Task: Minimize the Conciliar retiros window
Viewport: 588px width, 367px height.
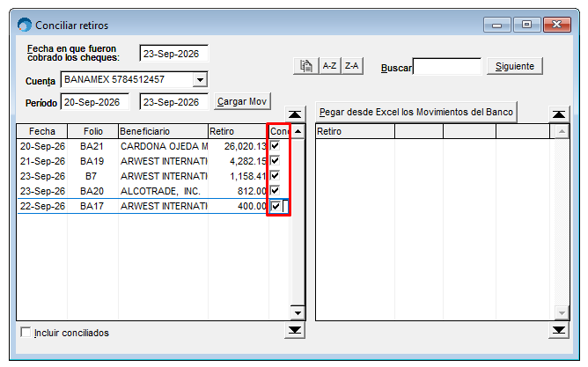Action: [496, 25]
